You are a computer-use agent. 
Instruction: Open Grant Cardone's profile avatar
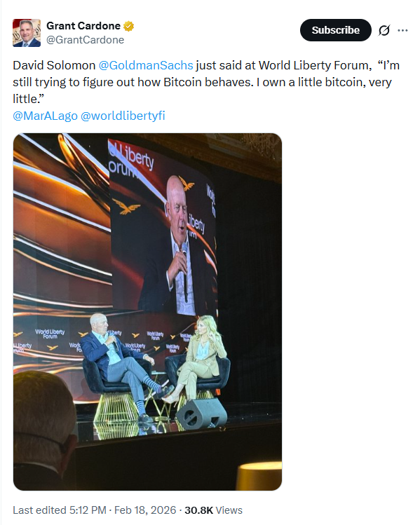[x=27, y=33]
